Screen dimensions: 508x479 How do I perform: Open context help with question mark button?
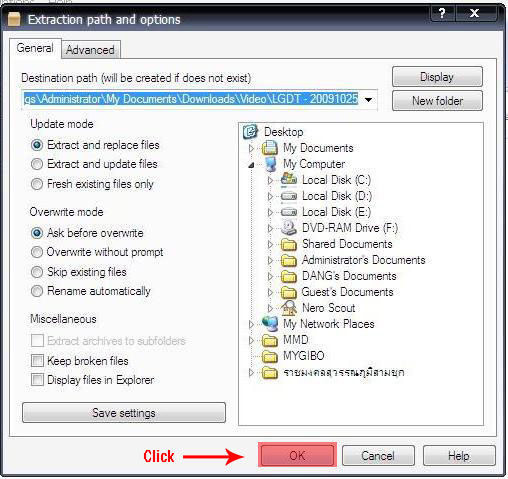pos(442,13)
